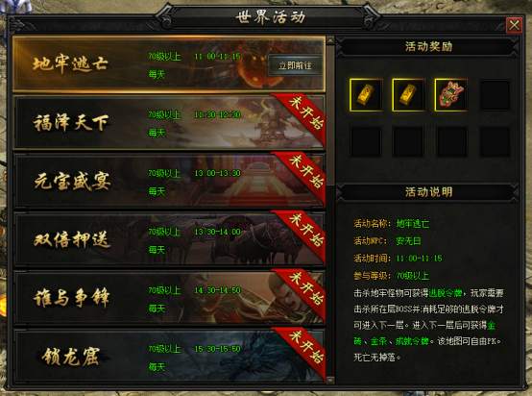Click the second gold bar reward icon

(x=408, y=95)
